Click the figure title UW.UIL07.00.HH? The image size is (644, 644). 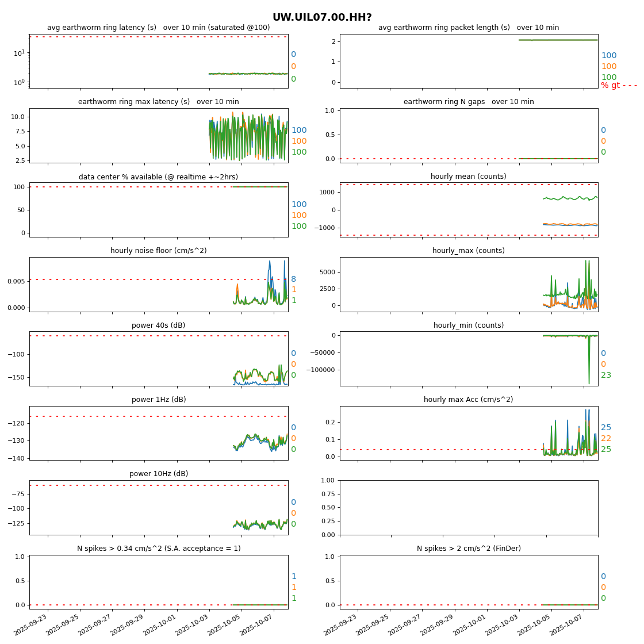pos(322,17)
